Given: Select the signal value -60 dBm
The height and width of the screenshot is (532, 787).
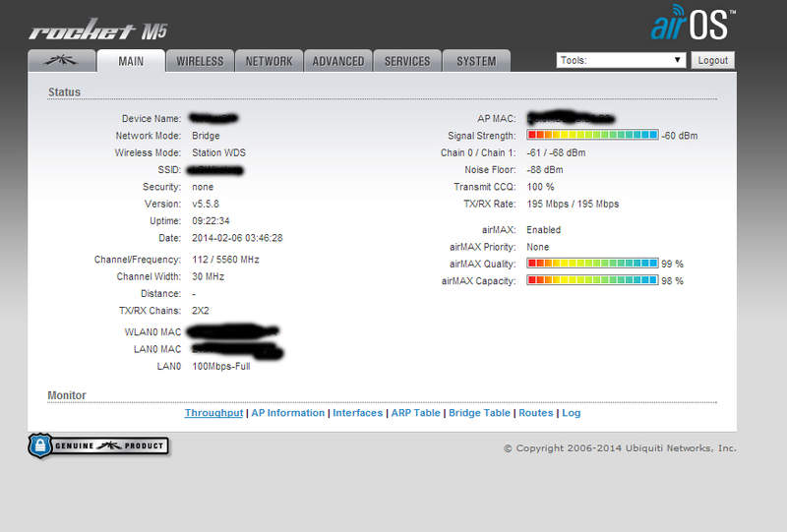Looking at the screenshot, I should pyautogui.click(x=680, y=136).
